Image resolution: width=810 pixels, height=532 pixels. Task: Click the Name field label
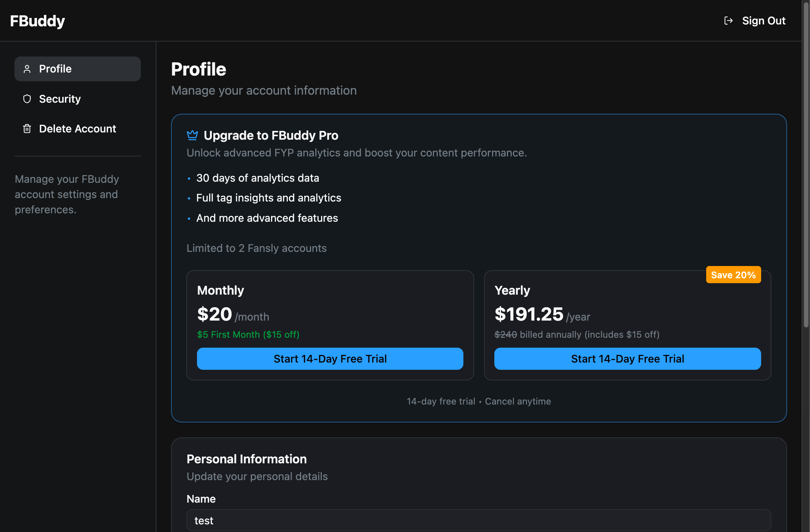201,499
